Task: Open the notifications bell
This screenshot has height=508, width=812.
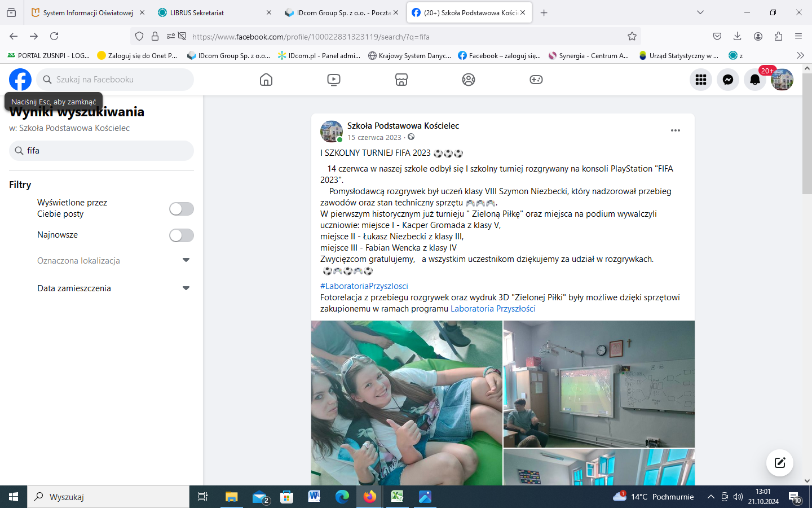Action: [755, 80]
